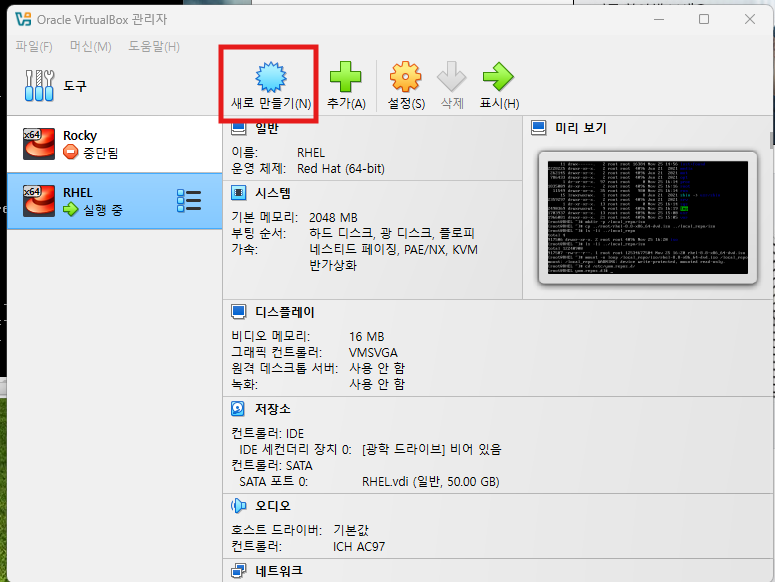Click the green Add (추가) plus icon
The image size is (775, 582).
[x=345, y=77]
